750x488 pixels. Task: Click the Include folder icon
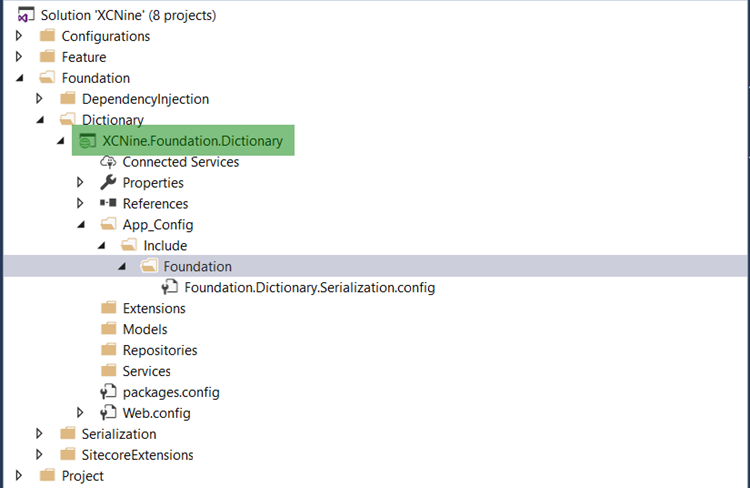click(x=129, y=245)
